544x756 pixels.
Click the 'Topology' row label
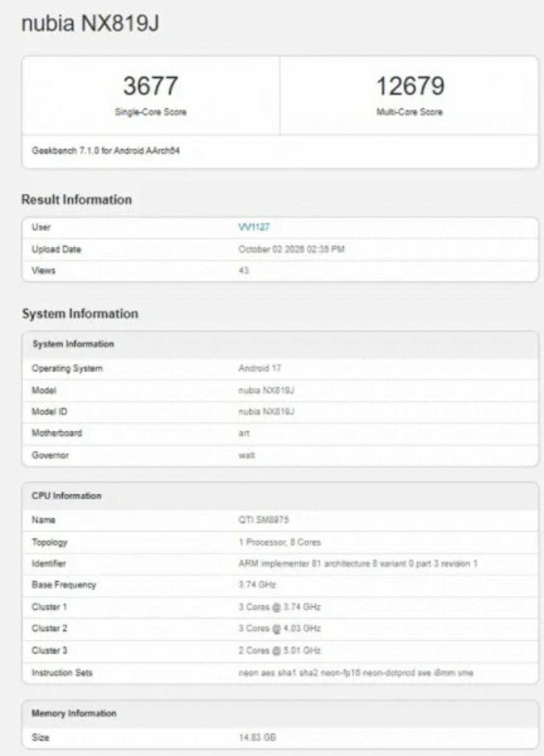click(x=50, y=542)
